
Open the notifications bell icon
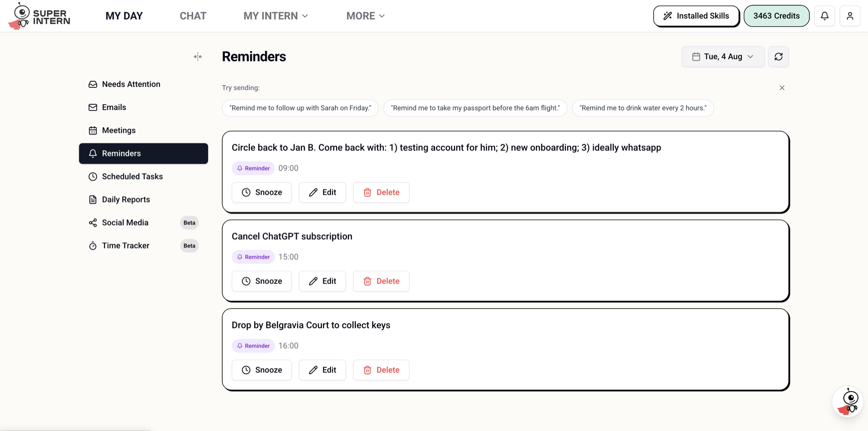pos(825,16)
